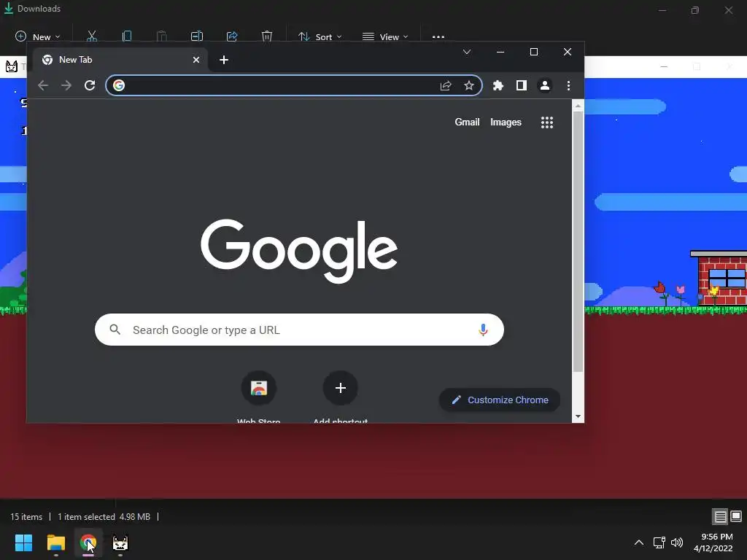Click the Share icon in Downloads toolbar

232,36
